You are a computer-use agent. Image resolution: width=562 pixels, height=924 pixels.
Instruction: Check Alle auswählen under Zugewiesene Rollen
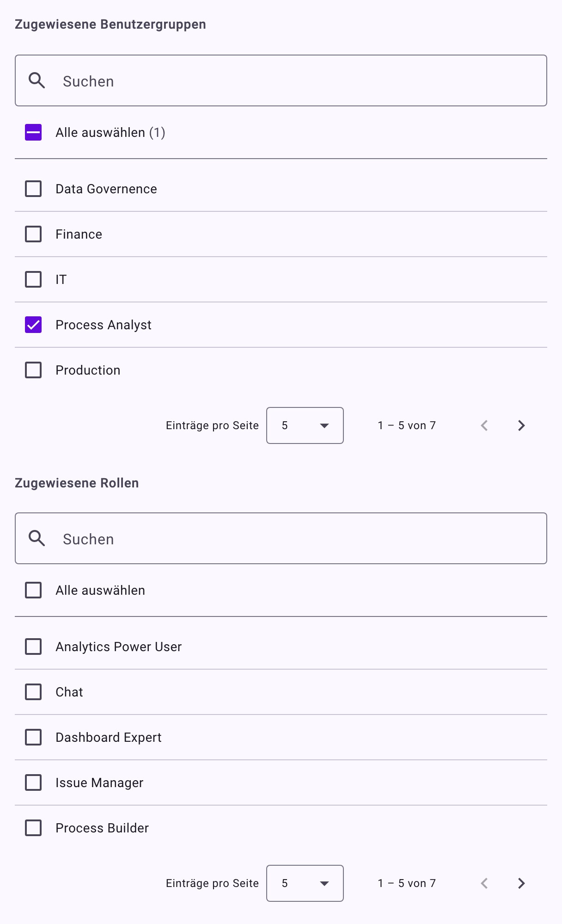[x=33, y=590]
